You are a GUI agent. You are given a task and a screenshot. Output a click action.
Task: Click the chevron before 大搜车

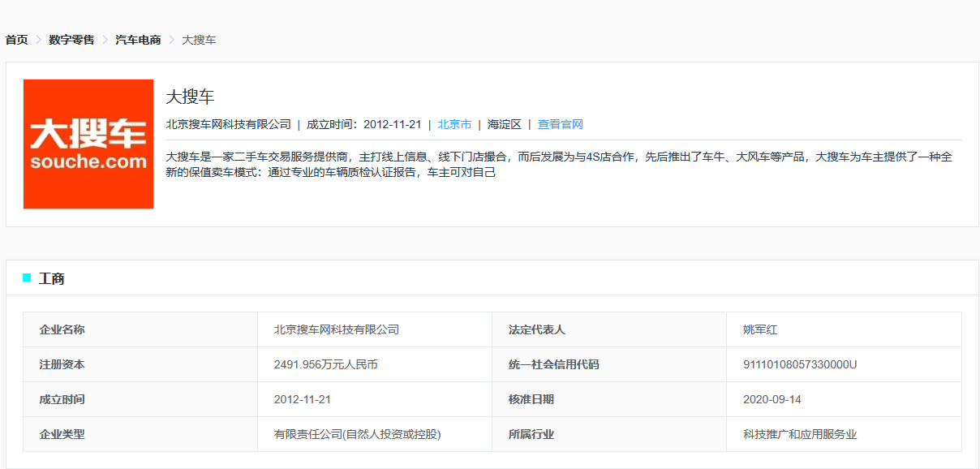click(171, 39)
